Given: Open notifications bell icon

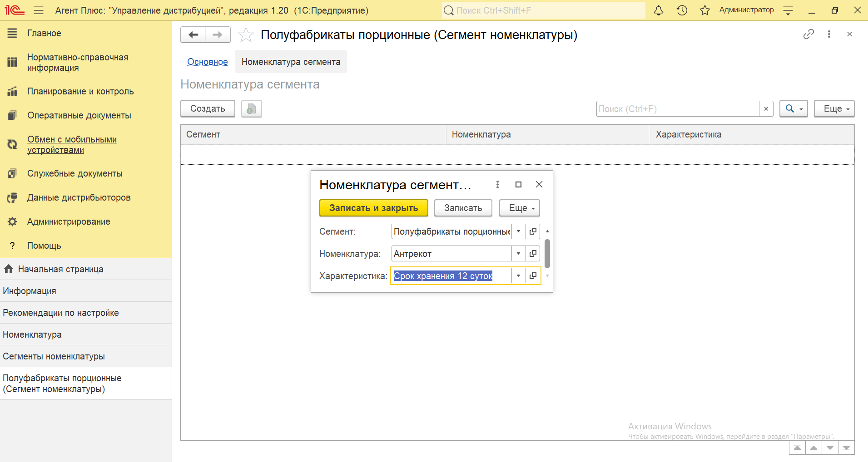Looking at the screenshot, I should pyautogui.click(x=658, y=10).
